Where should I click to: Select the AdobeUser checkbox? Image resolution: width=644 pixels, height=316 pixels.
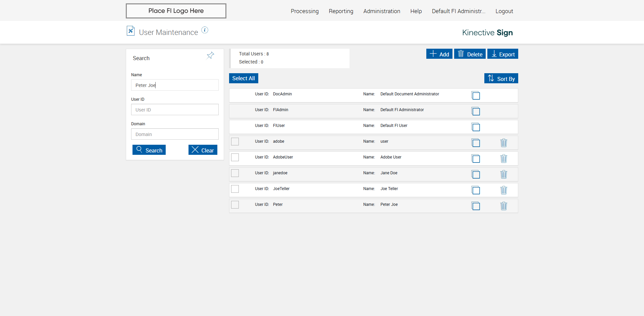[x=235, y=157]
